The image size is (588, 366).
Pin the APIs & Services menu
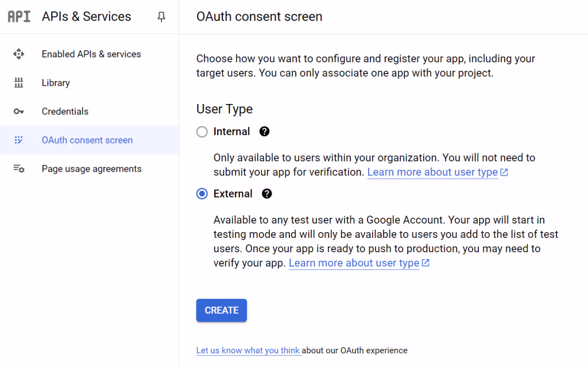[161, 17]
